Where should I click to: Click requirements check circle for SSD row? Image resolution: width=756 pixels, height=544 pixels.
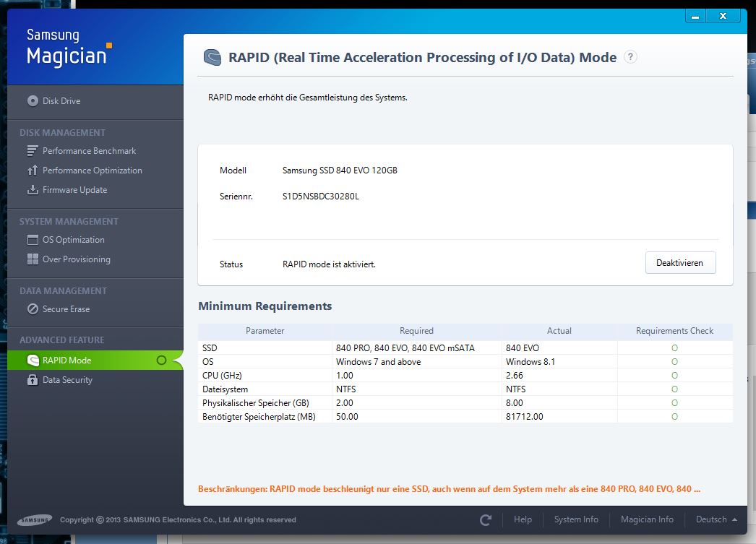click(x=674, y=348)
